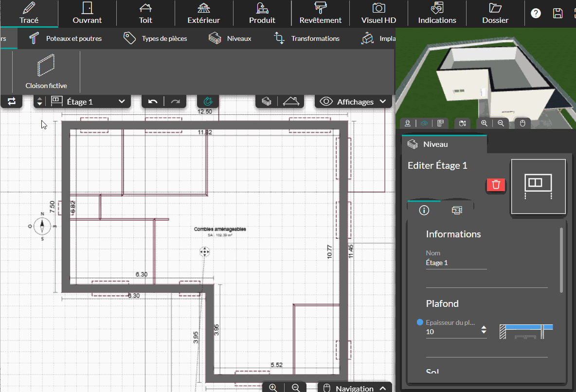Click the ceiling thickness diagram
The image size is (576, 392).
click(526, 331)
